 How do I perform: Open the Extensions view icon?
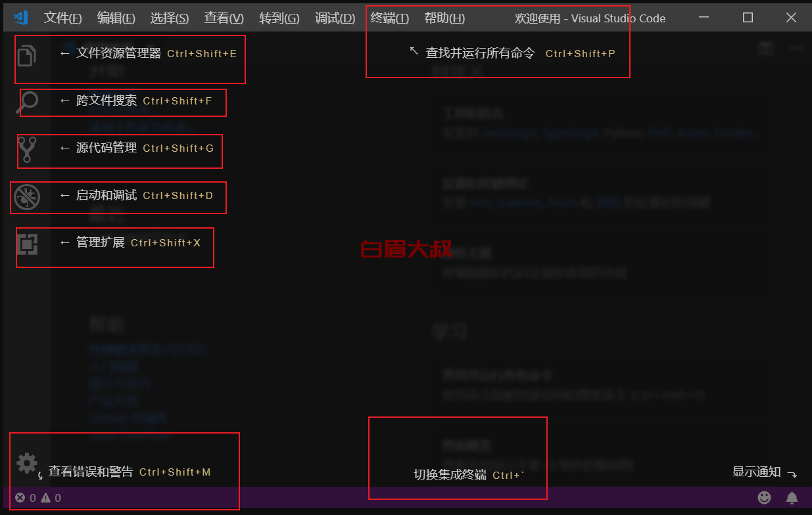(27, 244)
